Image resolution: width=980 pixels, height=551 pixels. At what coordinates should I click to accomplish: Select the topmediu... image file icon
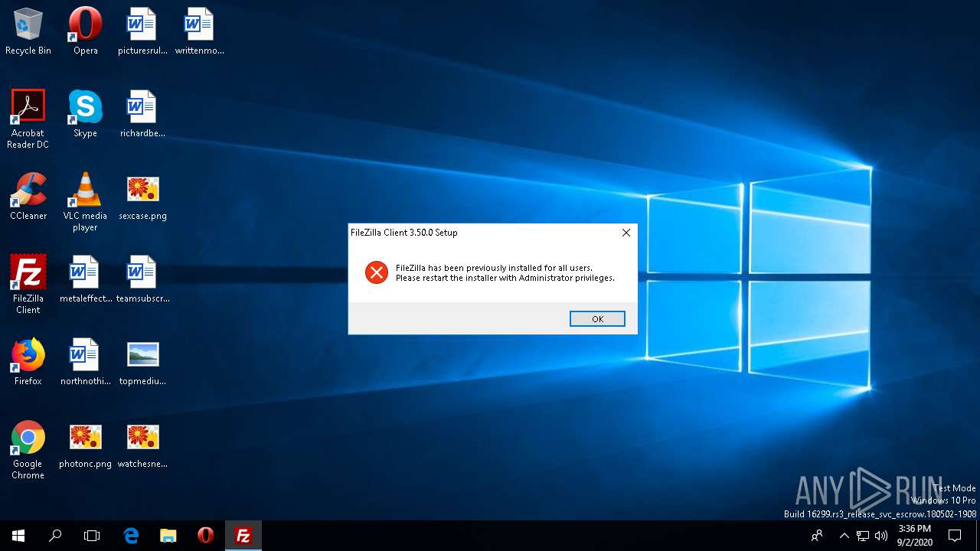(142, 362)
